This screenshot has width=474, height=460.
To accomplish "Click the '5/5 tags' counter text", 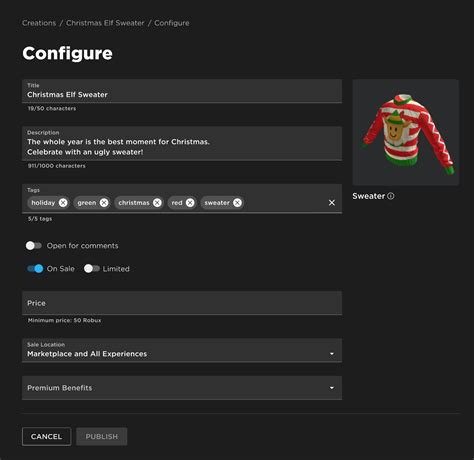I will [x=40, y=219].
